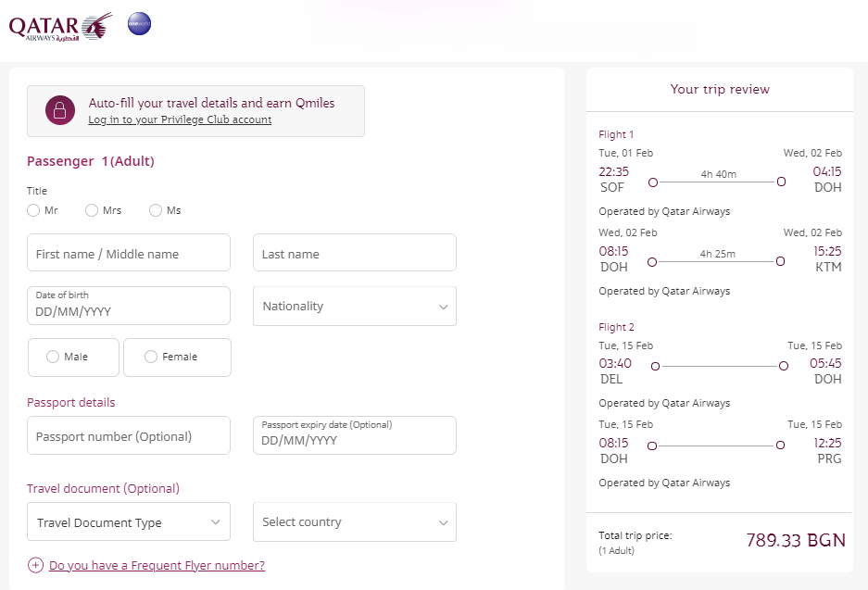The image size is (868, 590).
Task: Click the 4h 40m duration text
Action: coord(719,174)
